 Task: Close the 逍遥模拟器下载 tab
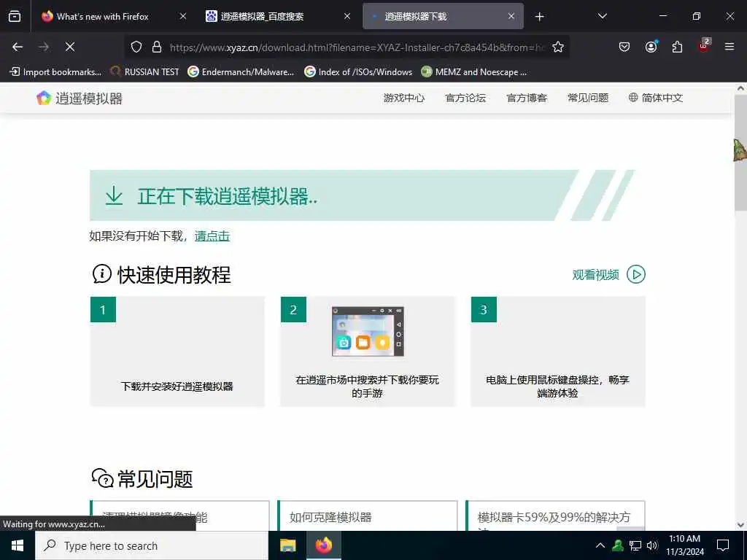[x=511, y=16]
